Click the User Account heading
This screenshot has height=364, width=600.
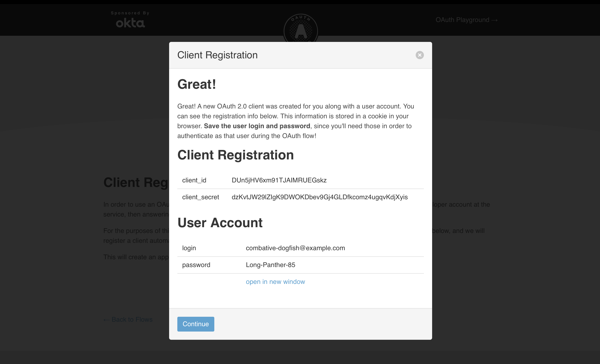(220, 222)
